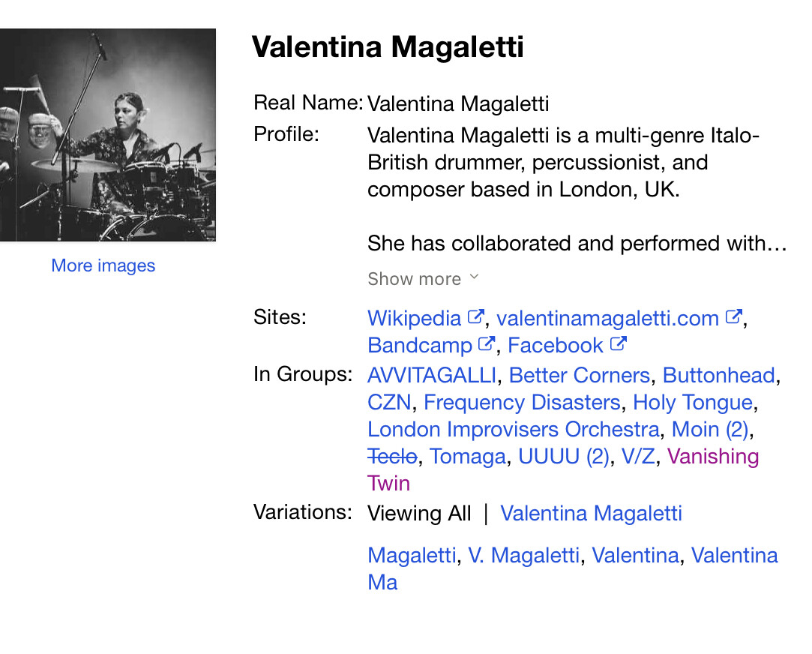
Task: Click external link icon after valentinamagaletti.com
Action: [x=733, y=317]
